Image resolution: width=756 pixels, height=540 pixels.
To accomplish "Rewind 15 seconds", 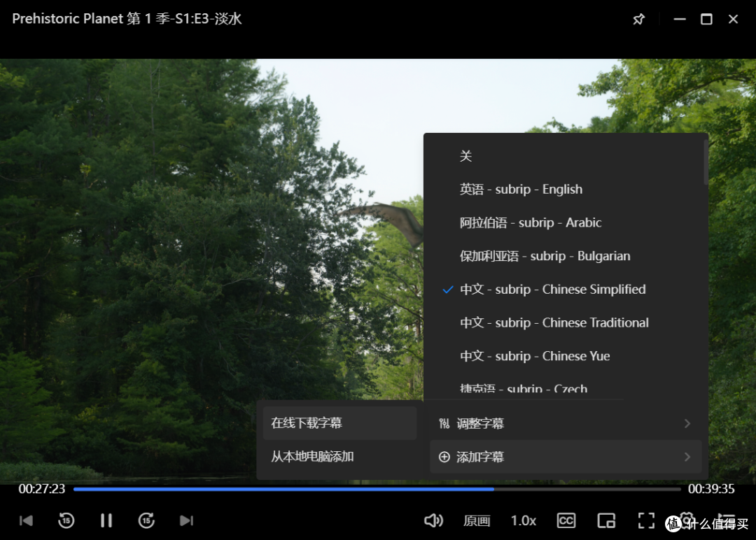I will (66, 520).
